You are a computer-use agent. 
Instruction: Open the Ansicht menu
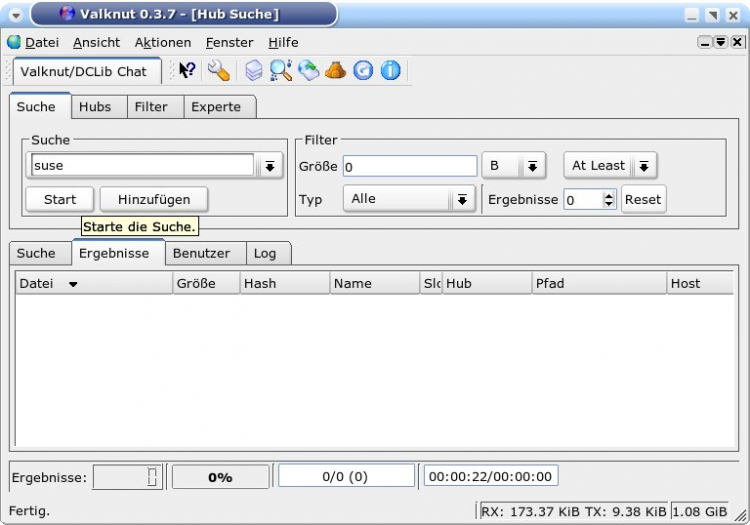pos(96,43)
